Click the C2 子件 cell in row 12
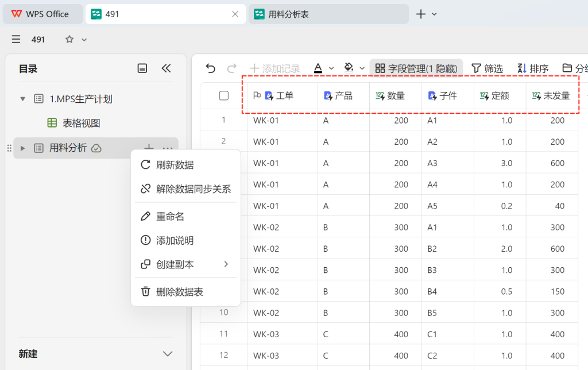The width and height of the screenshot is (588, 370). click(448, 356)
